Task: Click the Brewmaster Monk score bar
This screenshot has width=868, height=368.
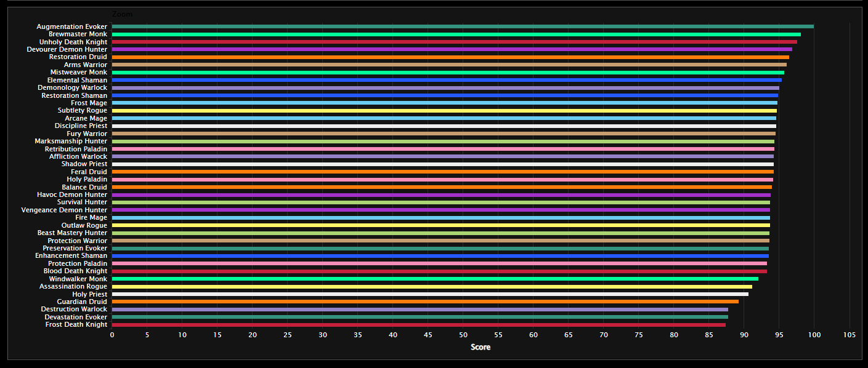Action: pos(456,34)
